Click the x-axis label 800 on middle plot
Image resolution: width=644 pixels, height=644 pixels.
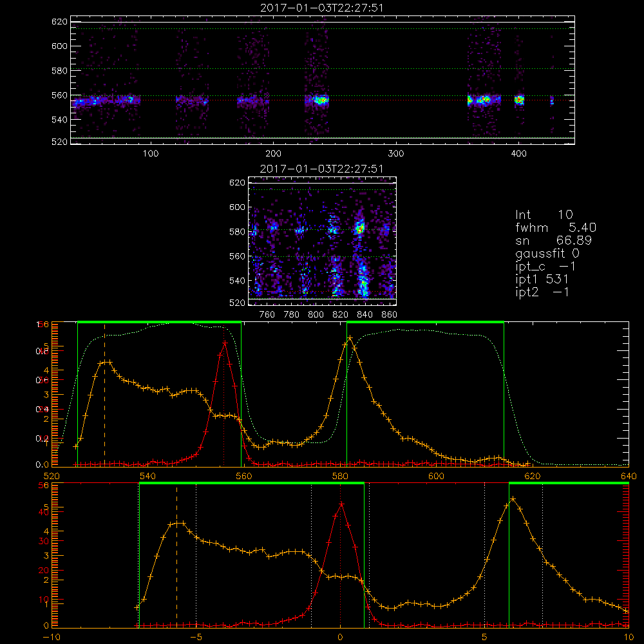click(x=316, y=315)
